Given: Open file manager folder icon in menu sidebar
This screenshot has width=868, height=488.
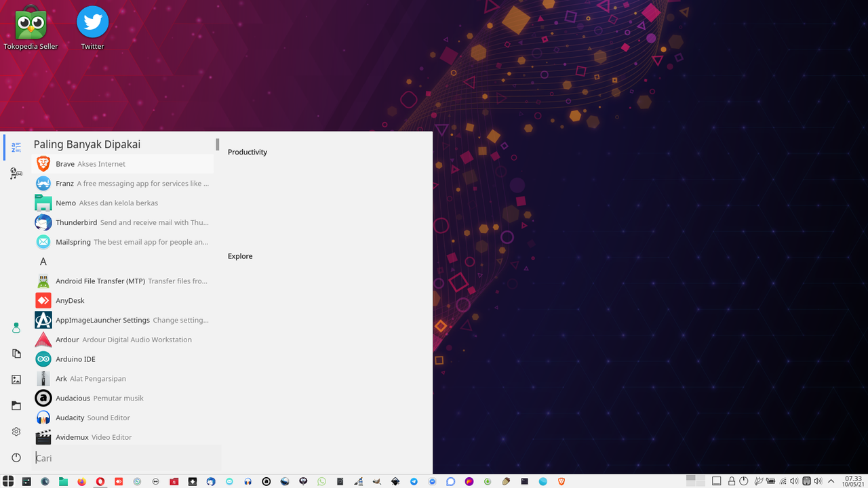Looking at the screenshot, I should tap(16, 405).
